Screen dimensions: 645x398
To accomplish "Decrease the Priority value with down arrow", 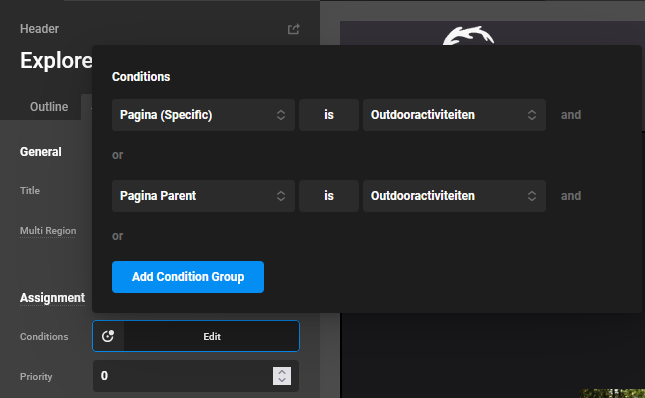I will click(282, 380).
